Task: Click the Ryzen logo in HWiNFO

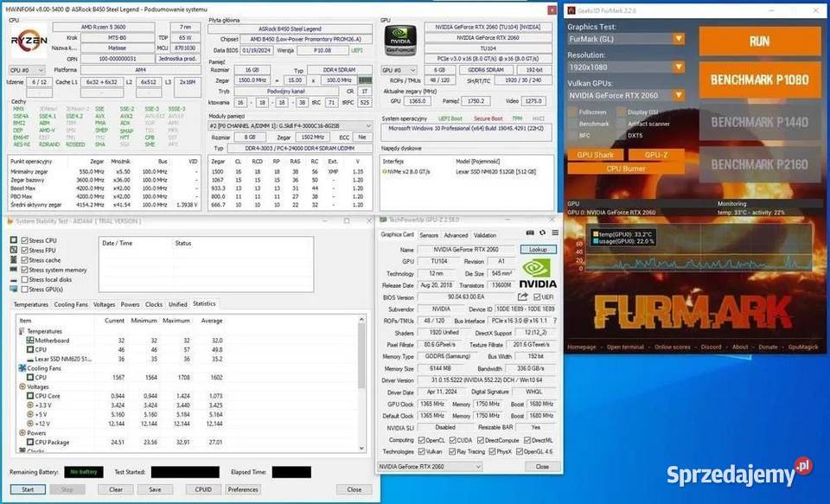Action: pos(29,41)
